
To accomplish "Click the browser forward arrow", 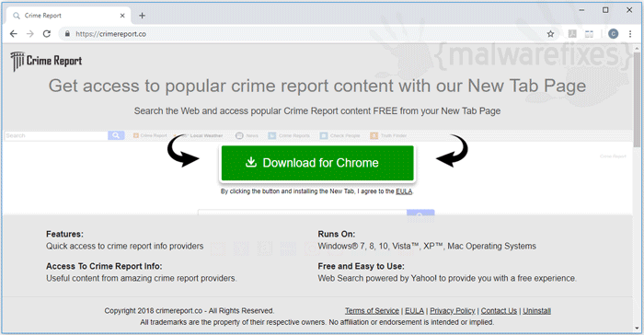I will (x=30, y=34).
